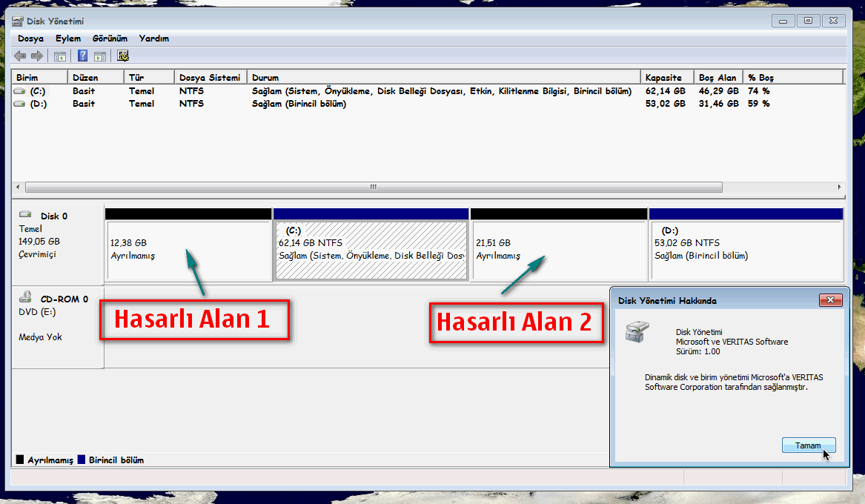This screenshot has height=504, width=865.
Task: Select the 12,38 GB Ayrılmamış partition
Action: click(x=189, y=245)
